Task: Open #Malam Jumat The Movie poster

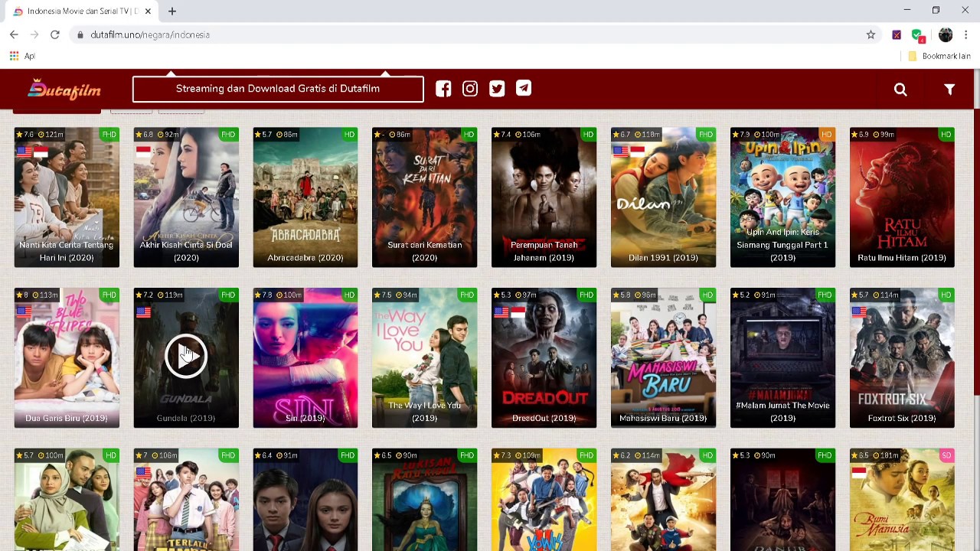Action: (783, 358)
